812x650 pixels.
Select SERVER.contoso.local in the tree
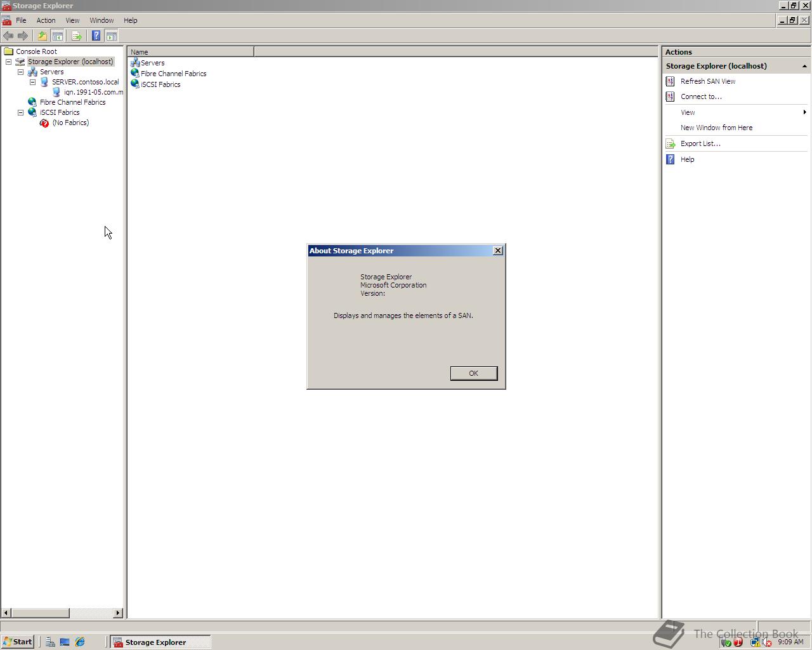(85, 82)
